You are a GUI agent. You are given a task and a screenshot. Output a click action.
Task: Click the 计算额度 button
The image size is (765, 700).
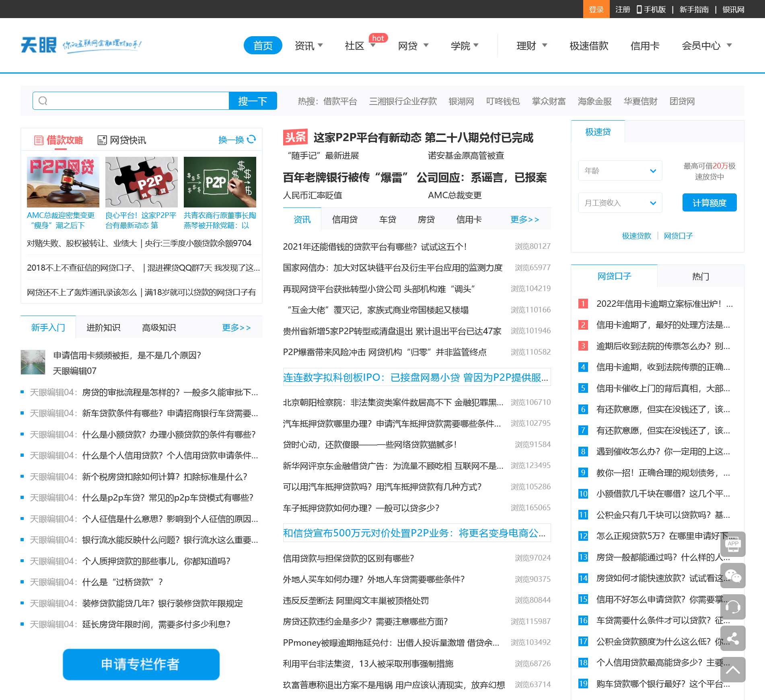709,203
